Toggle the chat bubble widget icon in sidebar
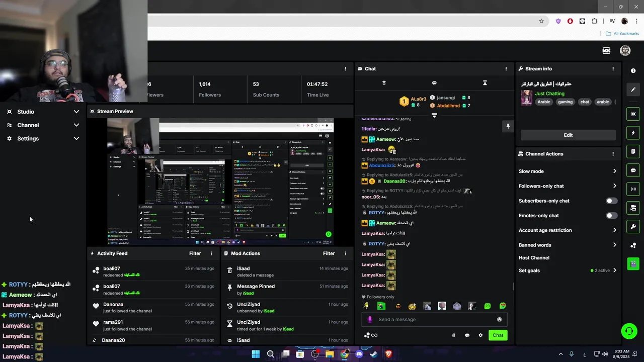The width and height of the screenshot is (644, 362). tap(633, 170)
